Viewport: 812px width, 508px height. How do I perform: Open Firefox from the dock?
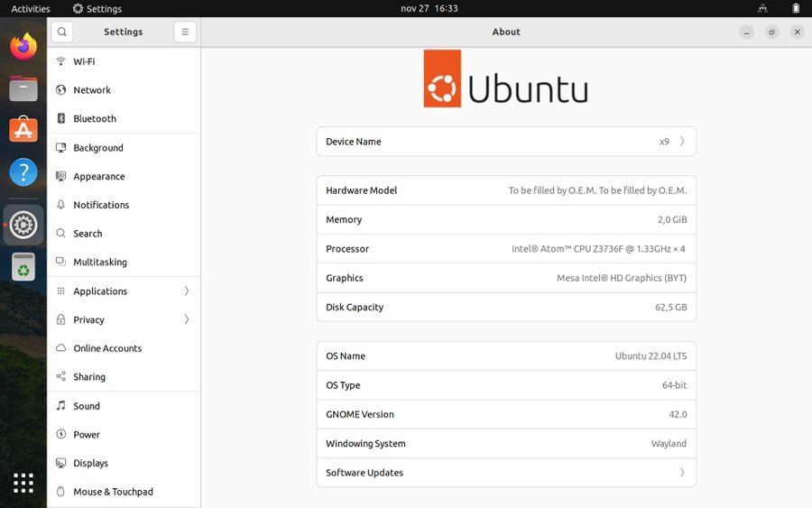[23, 46]
